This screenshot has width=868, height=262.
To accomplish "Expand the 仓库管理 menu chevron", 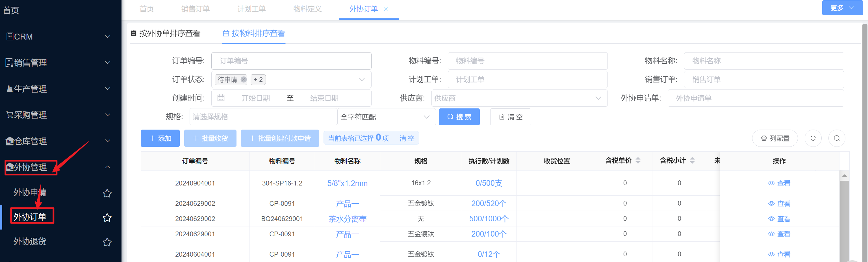I will pyautogui.click(x=107, y=141).
